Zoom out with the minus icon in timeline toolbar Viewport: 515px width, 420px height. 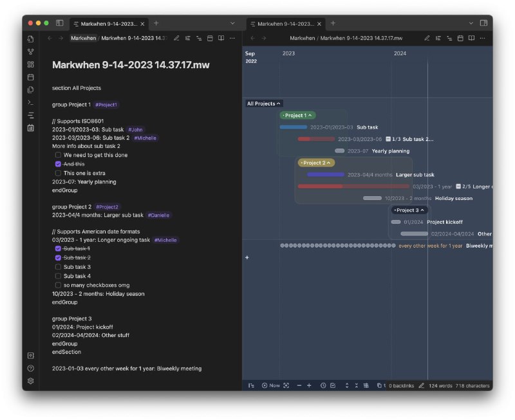tap(299, 385)
